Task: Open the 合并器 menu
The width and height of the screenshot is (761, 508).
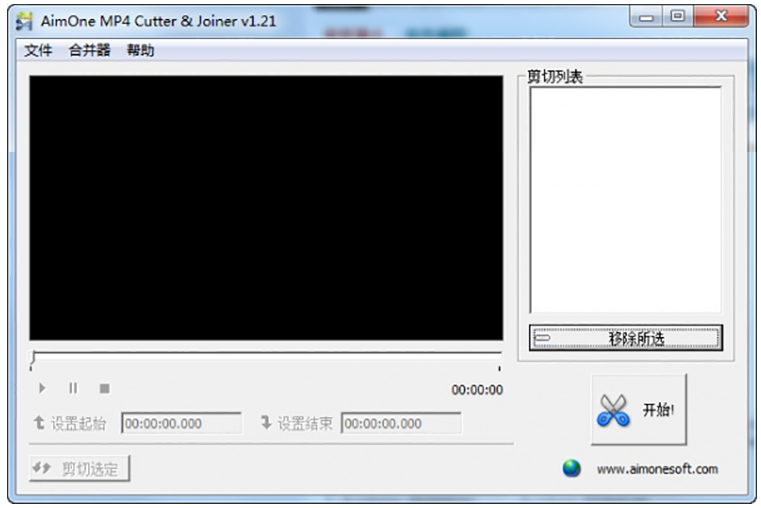Action: 89,51
